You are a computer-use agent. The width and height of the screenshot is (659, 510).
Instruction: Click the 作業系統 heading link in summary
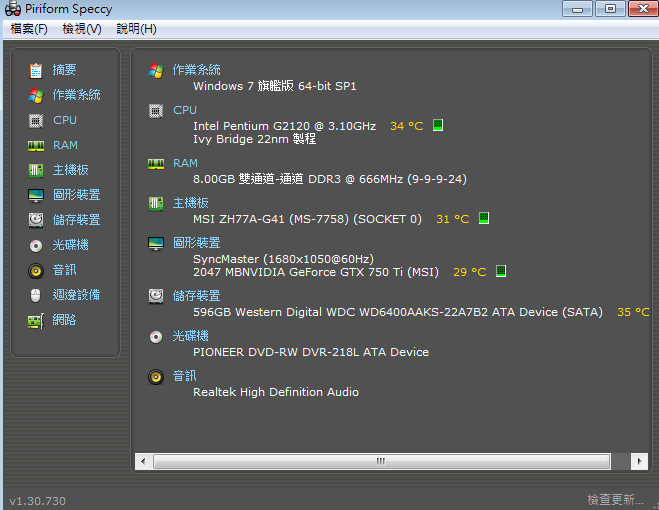(x=197, y=70)
